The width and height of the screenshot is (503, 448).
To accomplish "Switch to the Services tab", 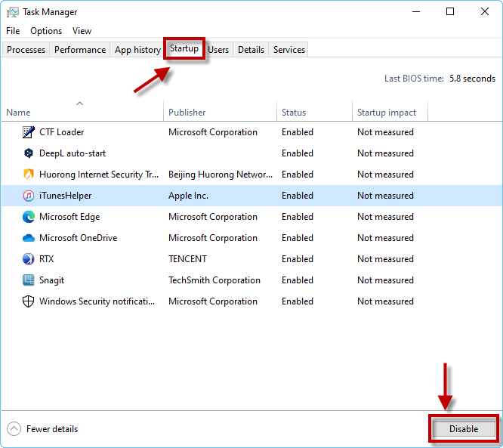I will click(x=289, y=50).
